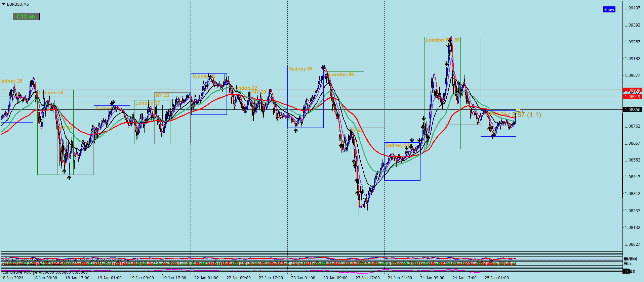Viewport: 644px width, 282px height.
Task: Click the 23 Jan 09:00 time label
Action: (x=335, y=278)
